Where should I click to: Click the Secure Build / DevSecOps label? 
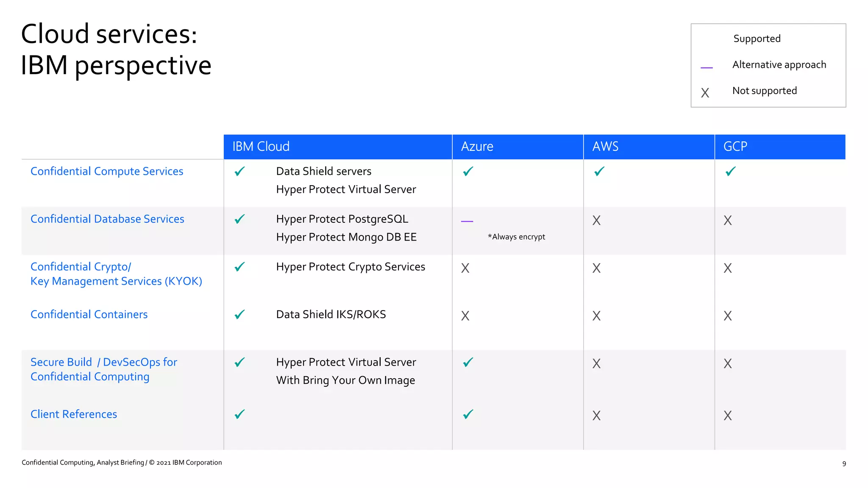pos(104,369)
